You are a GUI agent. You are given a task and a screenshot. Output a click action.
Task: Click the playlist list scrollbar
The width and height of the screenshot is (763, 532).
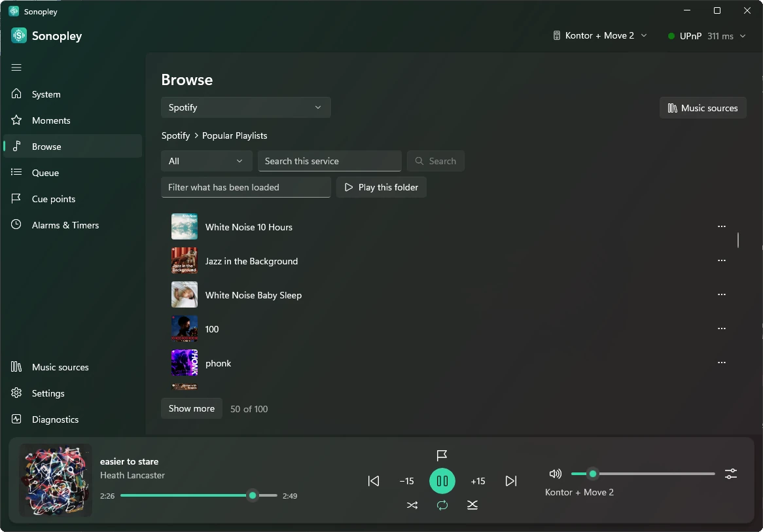point(738,240)
